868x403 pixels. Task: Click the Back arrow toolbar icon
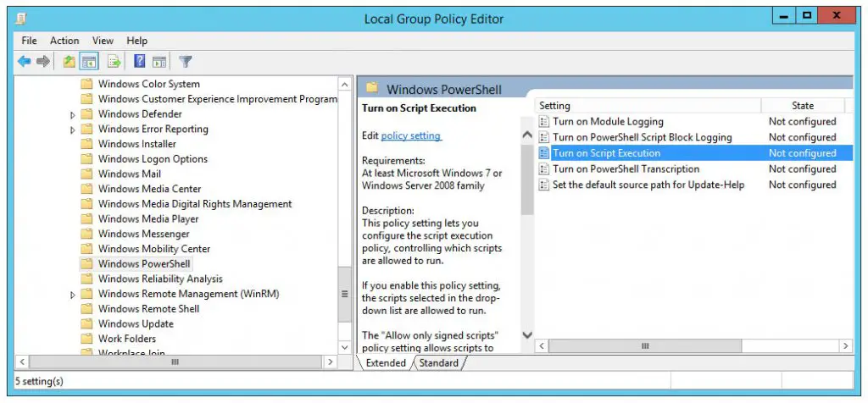pyautogui.click(x=24, y=61)
